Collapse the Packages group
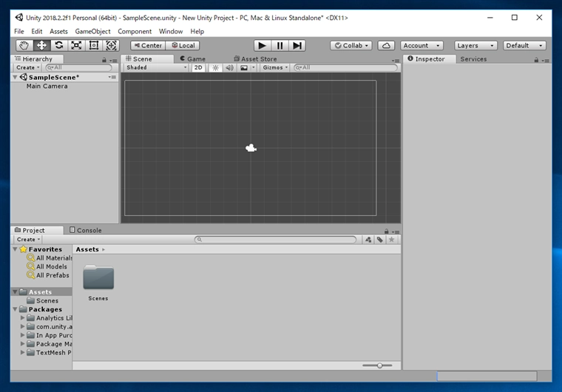This screenshot has width=562, height=392. click(x=15, y=309)
